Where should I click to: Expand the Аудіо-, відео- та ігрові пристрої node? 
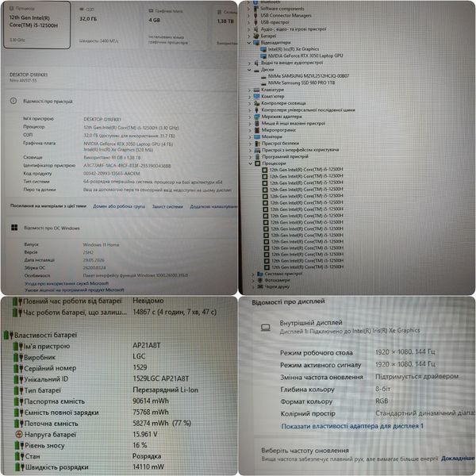pos(249,29)
